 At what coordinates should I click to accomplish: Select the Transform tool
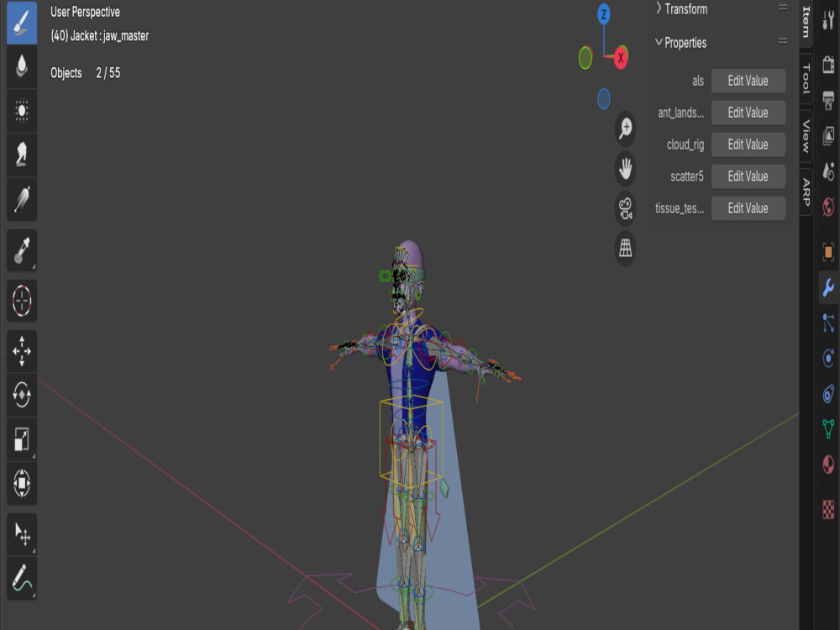coord(22,483)
